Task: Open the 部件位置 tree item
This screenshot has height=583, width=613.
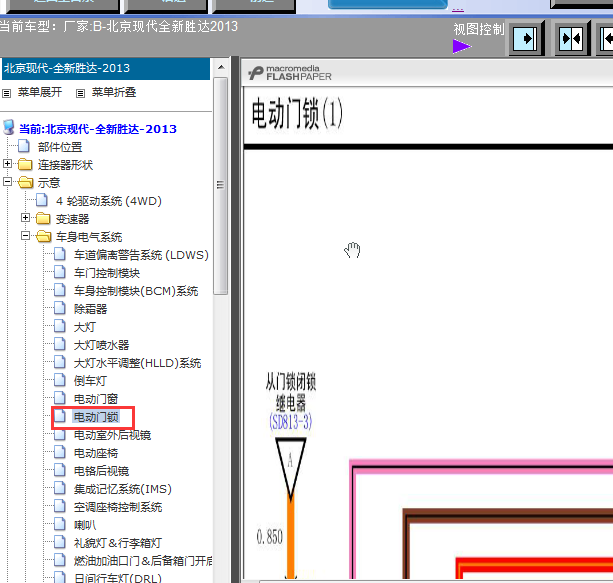Action: (x=60, y=147)
